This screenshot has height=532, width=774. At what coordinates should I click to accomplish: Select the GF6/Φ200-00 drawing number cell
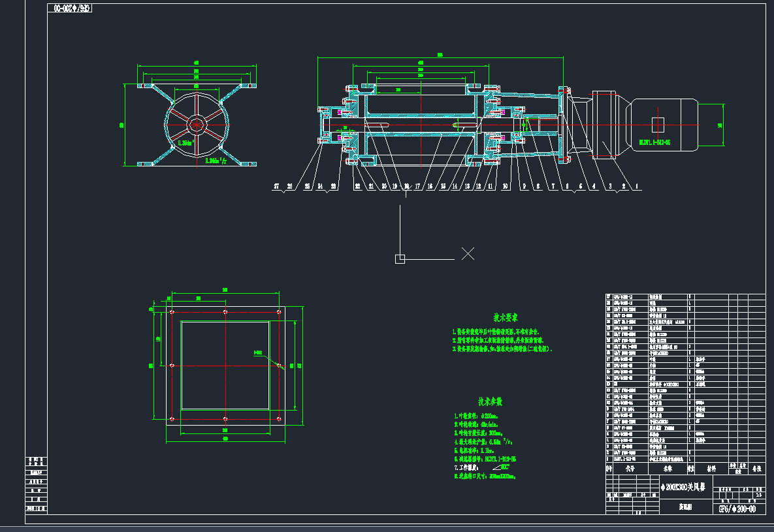(737, 509)
